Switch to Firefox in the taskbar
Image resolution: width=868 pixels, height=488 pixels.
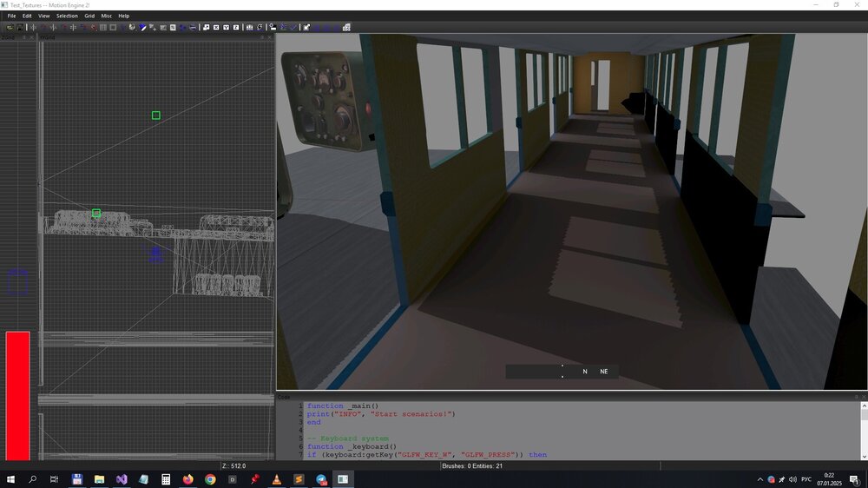coord(187,479)
